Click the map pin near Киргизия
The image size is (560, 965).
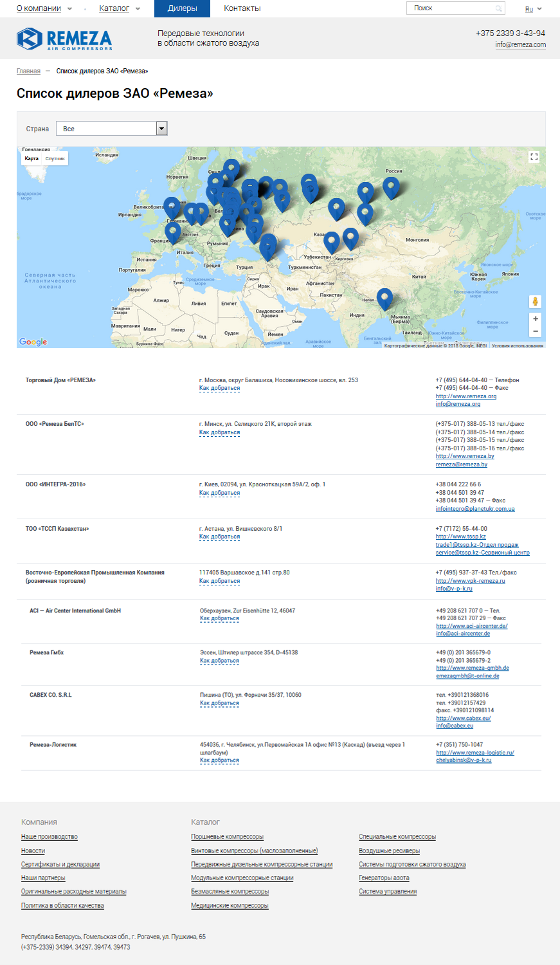(350, 239)
